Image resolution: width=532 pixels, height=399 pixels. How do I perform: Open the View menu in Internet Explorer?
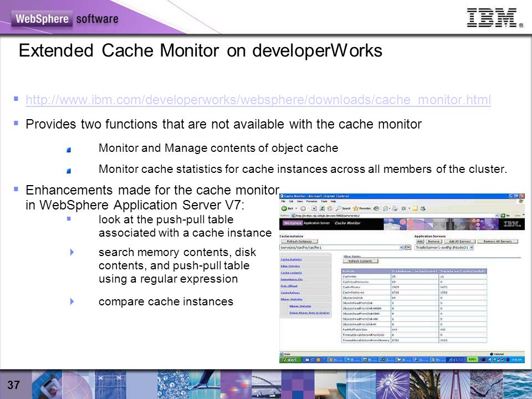point(300,201)
